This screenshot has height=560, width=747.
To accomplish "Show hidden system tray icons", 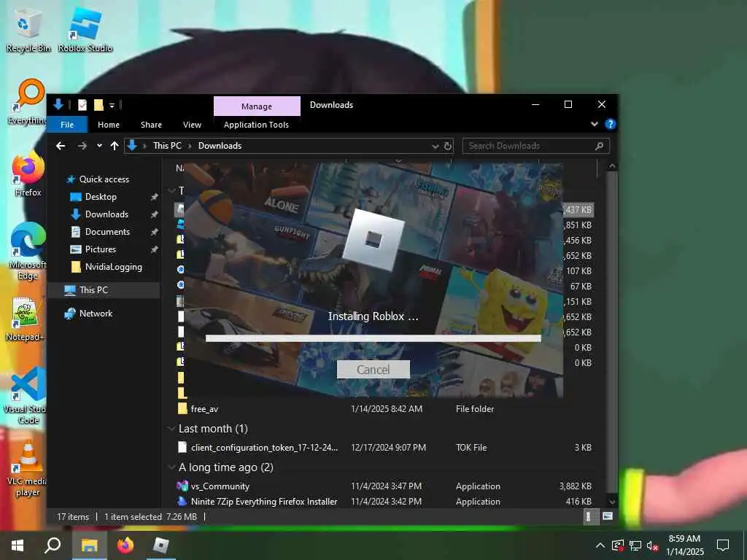I will [600, 545].
